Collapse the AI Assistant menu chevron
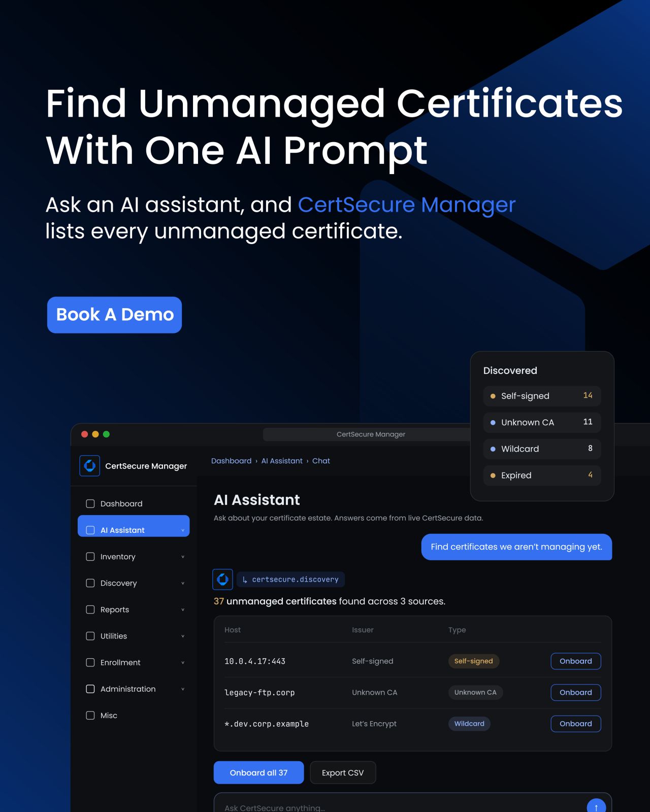The image size is (650, 812). click(183, 530)
